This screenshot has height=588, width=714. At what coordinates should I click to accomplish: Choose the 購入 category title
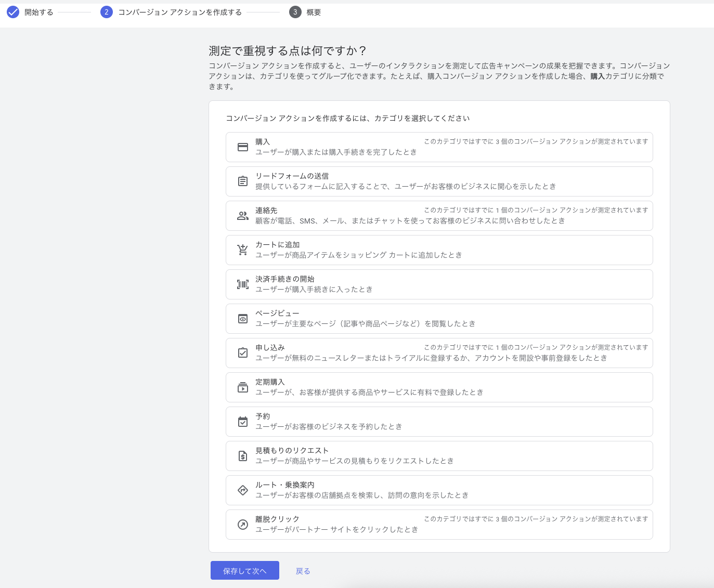pos(263,142)
